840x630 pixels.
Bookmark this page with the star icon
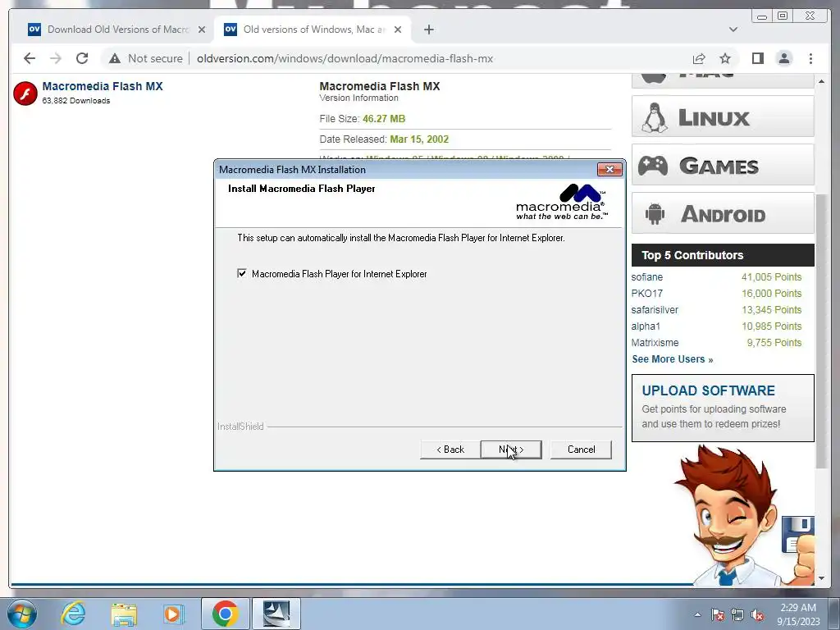(725, 58)
